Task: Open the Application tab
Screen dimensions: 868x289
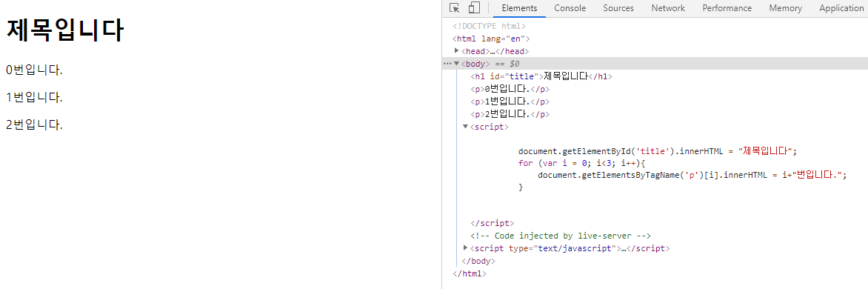Action: pos(841,7)
